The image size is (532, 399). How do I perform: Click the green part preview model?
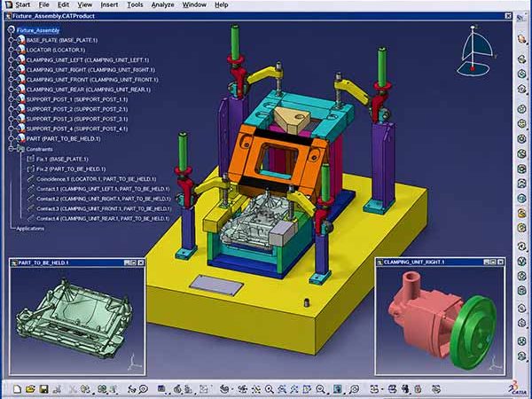(74, 319)
